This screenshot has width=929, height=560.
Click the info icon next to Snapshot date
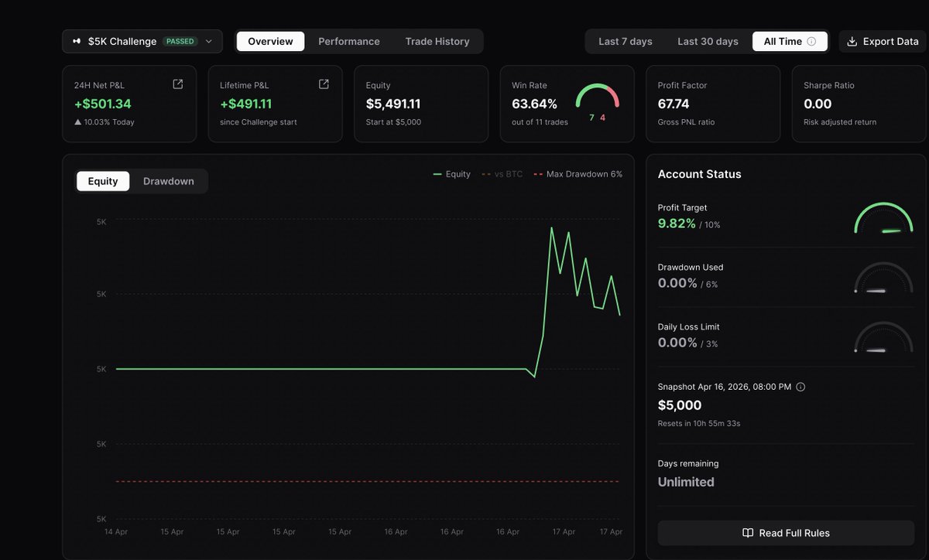coord(800,387)
